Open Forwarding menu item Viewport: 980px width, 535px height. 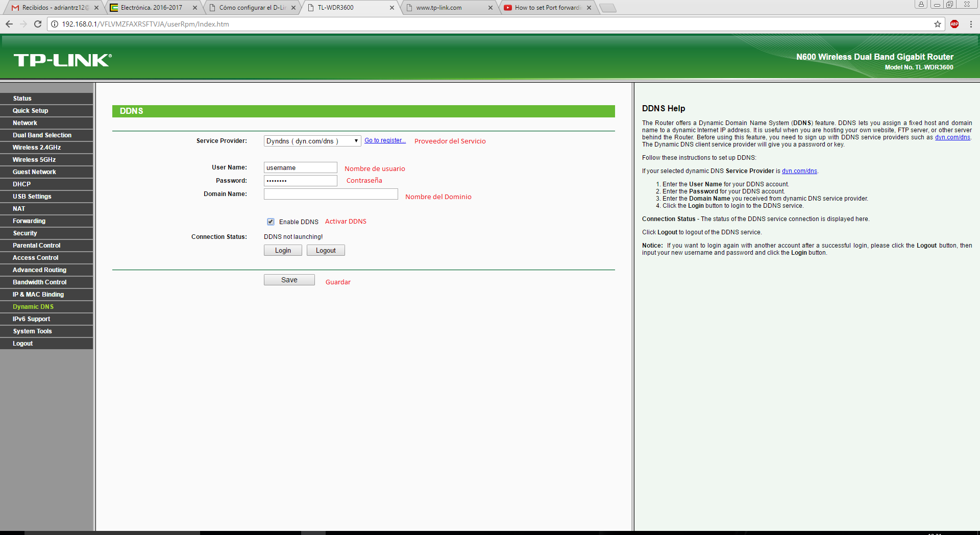tap(46, 221)
